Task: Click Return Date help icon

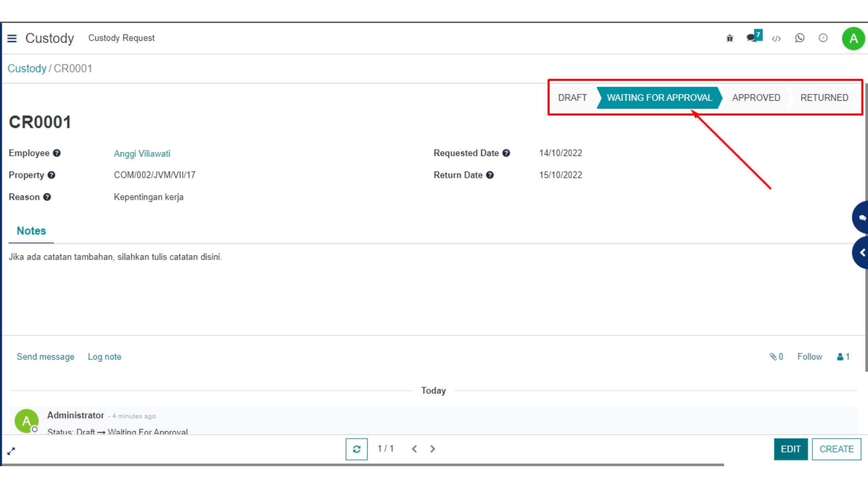Action: (490, 175)
